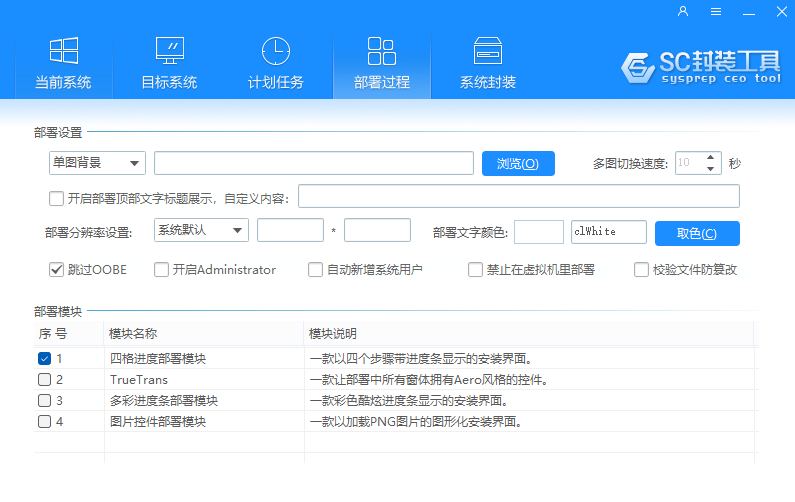Screen dimensions: 795x502
Task: Click the grid icon for 部署过程
Action: click(x=381, y=51)
